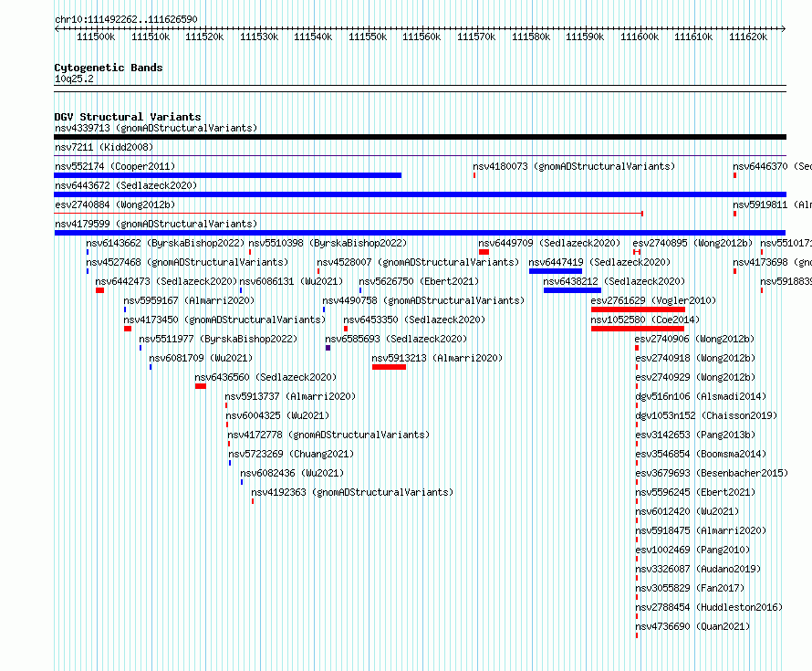Screen dimensions: 812x671
Task: Open nsv4490758 gnomADStructuralVariants label
Action: 423,300
